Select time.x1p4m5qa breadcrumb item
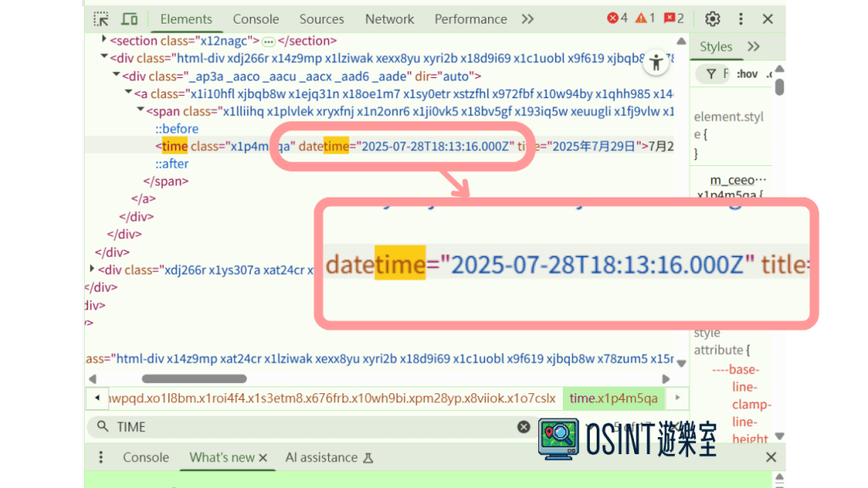The width and height of the screenshot is (868, 488). [613, 398]
